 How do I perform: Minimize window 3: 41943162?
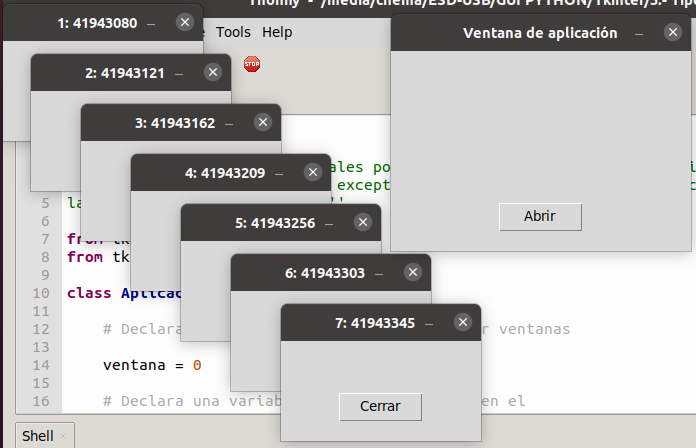coord(229,124)
